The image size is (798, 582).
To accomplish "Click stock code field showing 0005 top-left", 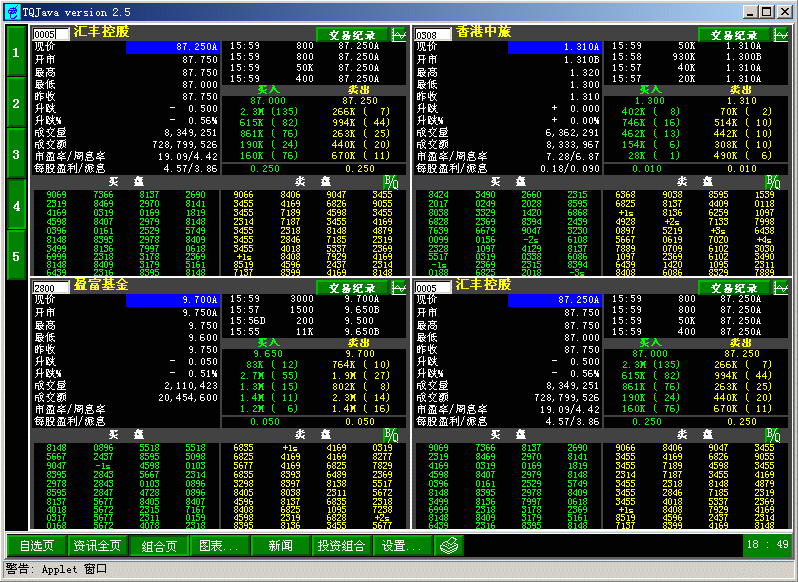I will tap(51, 35).
